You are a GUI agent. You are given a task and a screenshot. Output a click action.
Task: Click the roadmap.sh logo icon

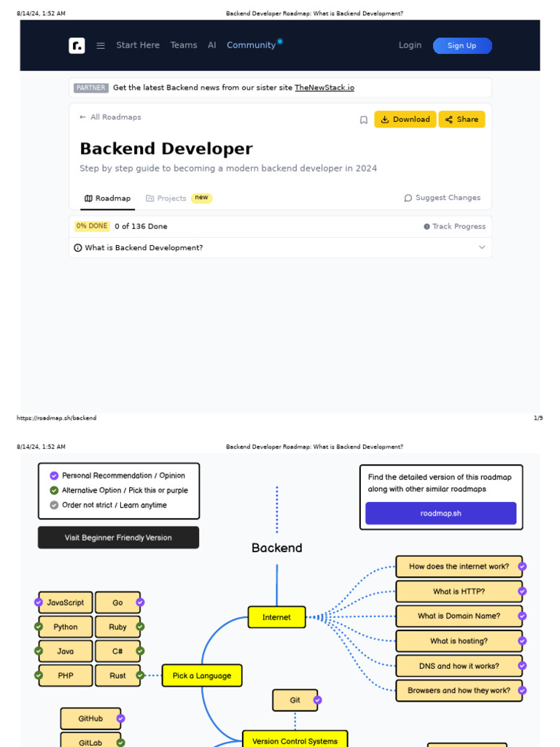click(77, 45)
